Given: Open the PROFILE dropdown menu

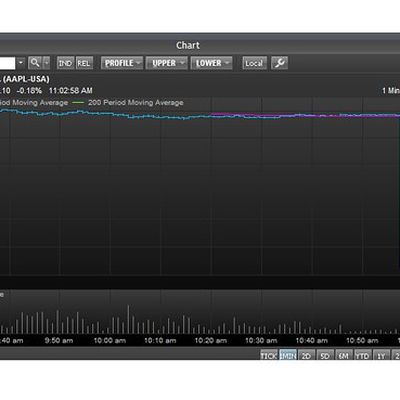Looking at the screenshot, I should click(122, 63).
